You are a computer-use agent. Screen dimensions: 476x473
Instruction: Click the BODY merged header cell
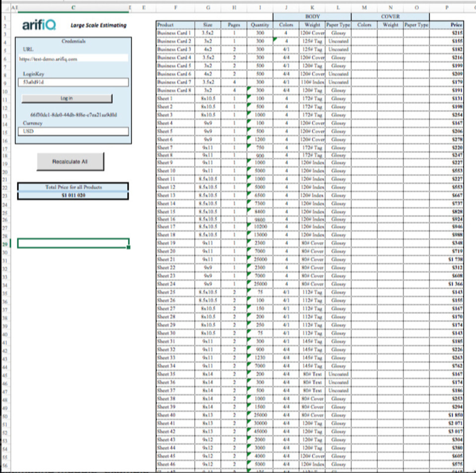(x=312, y=16)
